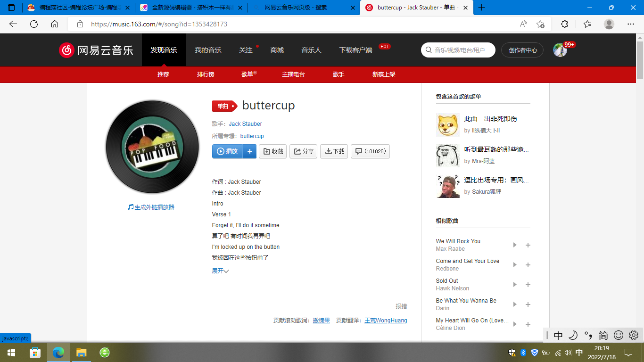Refresh the current browser page
The width and height of the screenshot is (644, 362).
click(x=34, y=24)
